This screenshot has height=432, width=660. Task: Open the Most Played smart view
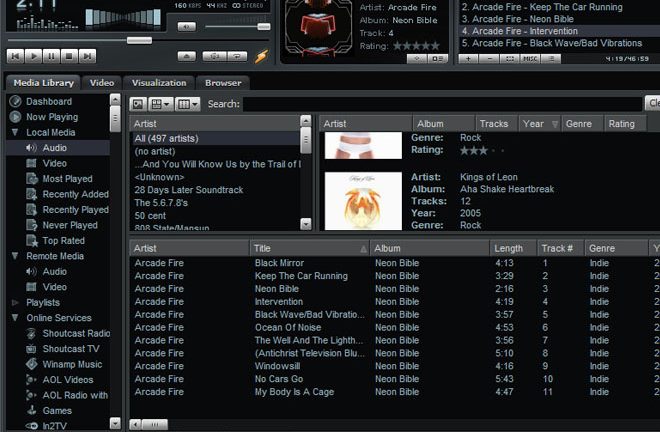click(67, 179)
